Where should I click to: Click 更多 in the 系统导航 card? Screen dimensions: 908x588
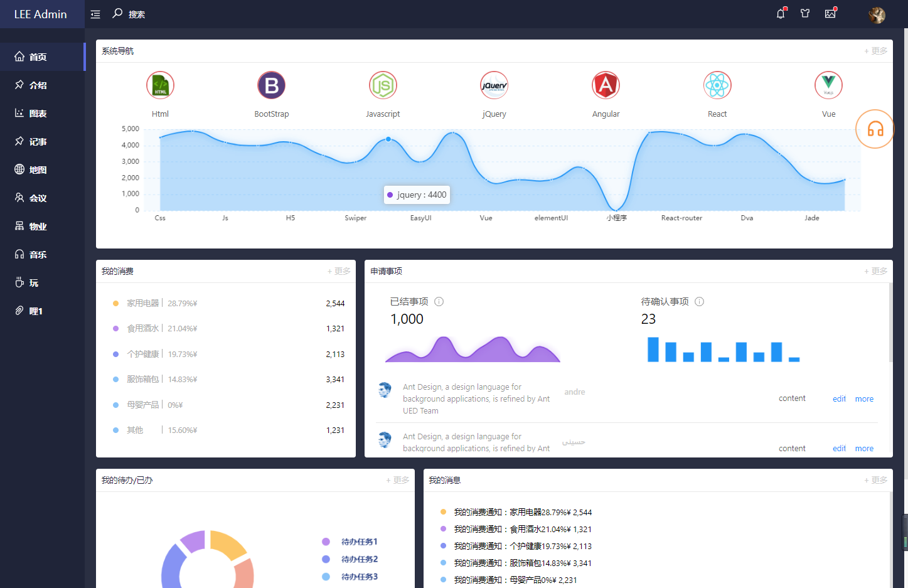[x=875, y=51]
